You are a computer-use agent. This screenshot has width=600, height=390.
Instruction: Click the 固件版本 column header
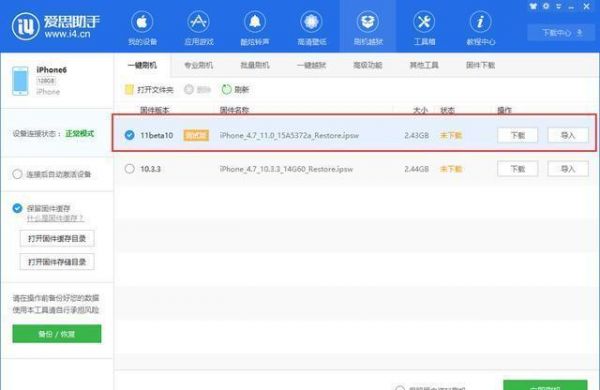(x=155, y=110)
